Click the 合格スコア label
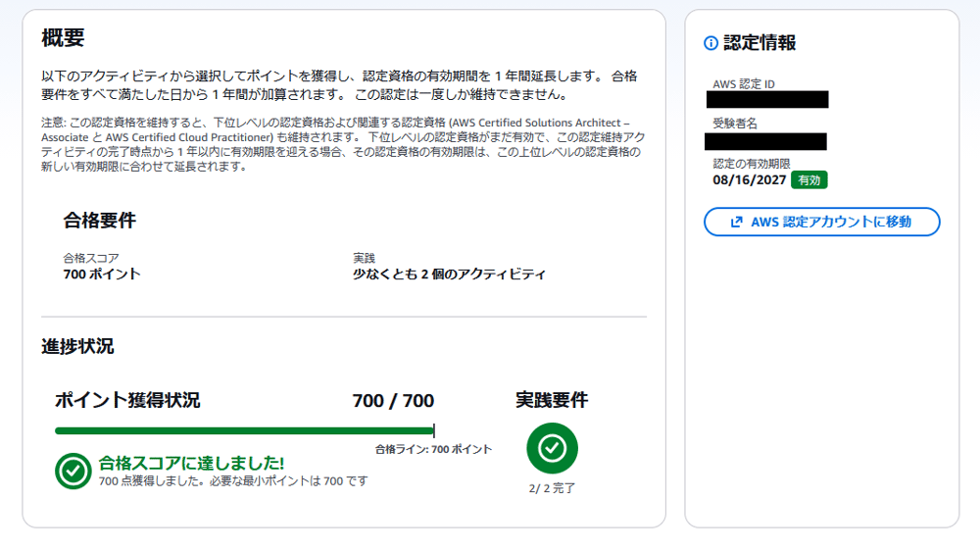 [90, 258]
